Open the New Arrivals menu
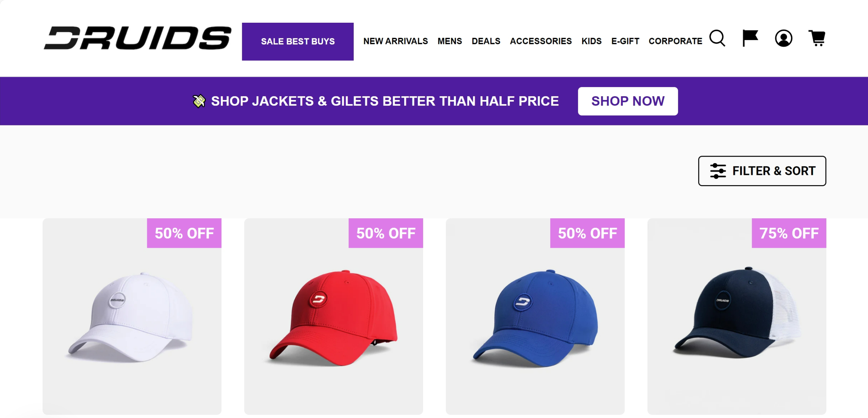Viewport: 868px width, 418px height. pyautogui.click(x=395, y=41)
